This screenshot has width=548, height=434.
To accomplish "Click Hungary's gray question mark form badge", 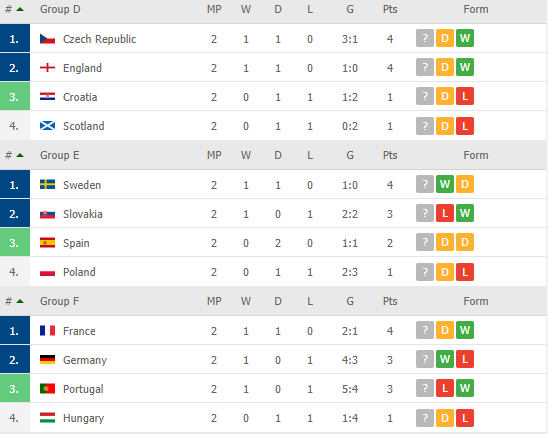I will 425,418.
